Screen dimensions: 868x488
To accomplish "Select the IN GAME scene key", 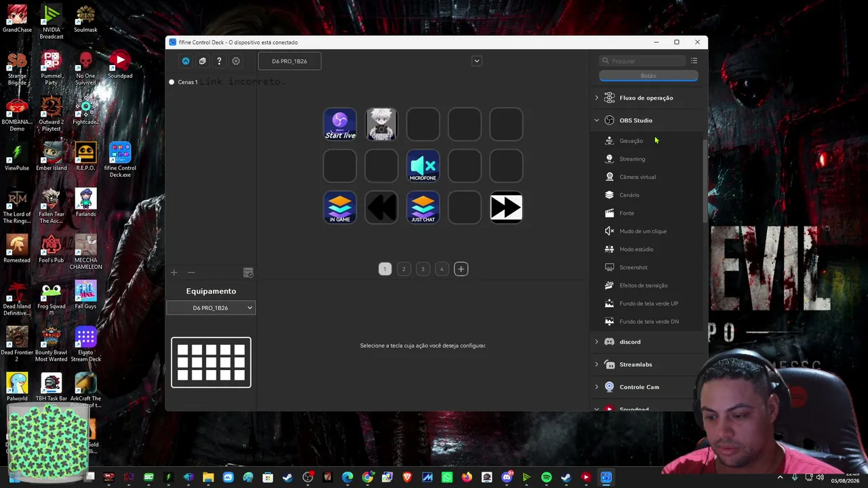I will [340, 208].
